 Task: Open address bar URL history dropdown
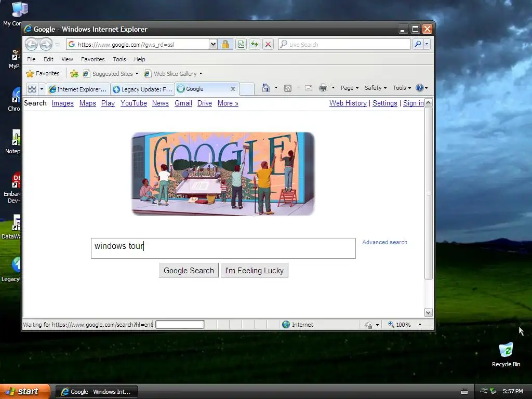[212, 44]
